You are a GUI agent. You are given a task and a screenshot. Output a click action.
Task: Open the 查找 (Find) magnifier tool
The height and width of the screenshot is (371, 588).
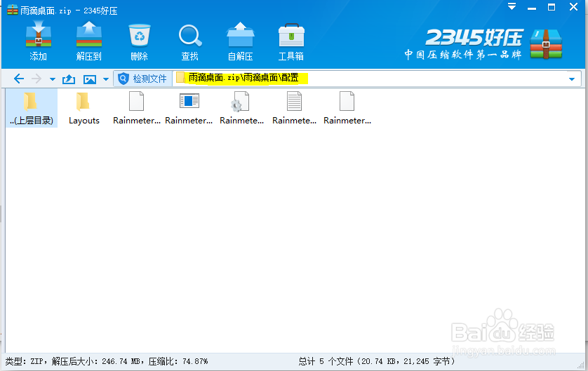coord(189,42)
